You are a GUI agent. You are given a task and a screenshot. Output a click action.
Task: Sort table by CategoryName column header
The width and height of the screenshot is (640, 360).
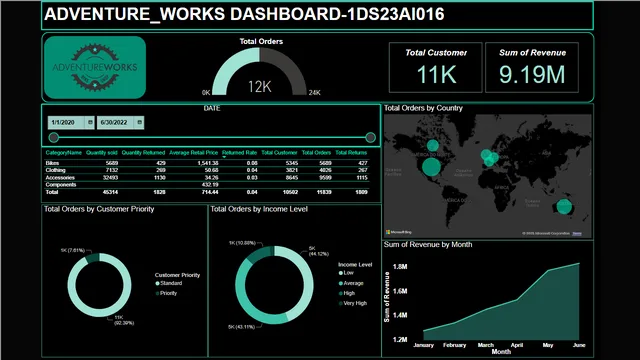click(63, 153)
